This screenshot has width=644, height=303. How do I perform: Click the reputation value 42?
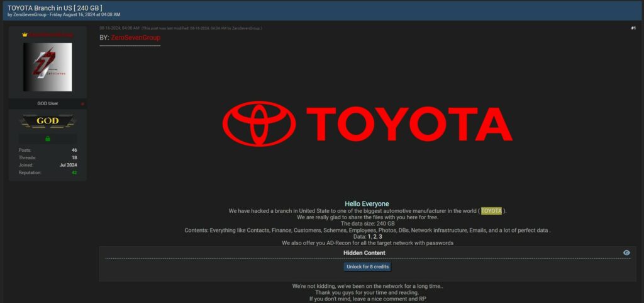pos(74,173)
